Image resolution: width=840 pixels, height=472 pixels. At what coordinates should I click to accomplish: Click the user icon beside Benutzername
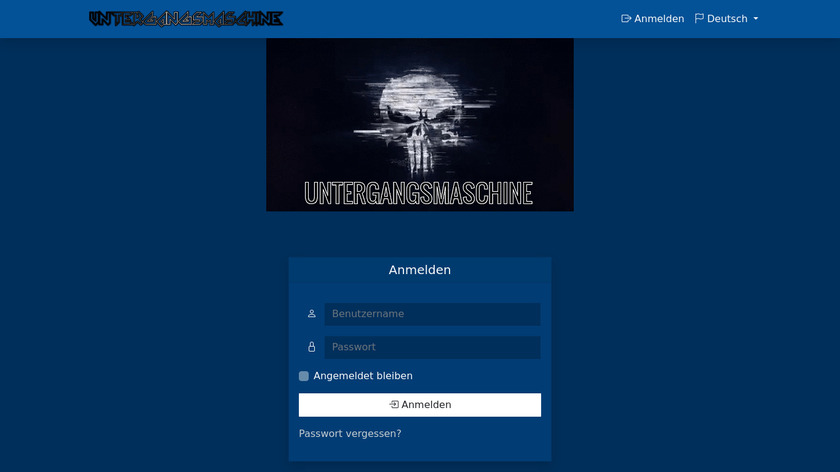311,314
